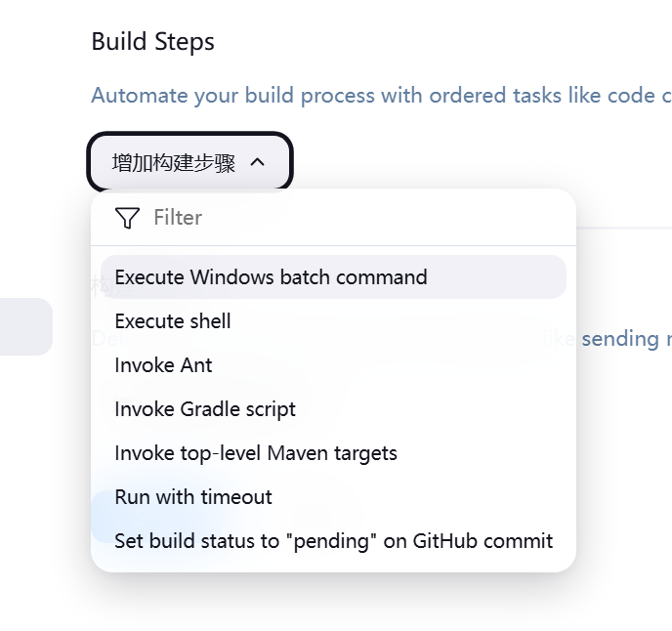Collapse the menu using the up chevron
The image size is (672, 631).
tap(257, 162)
